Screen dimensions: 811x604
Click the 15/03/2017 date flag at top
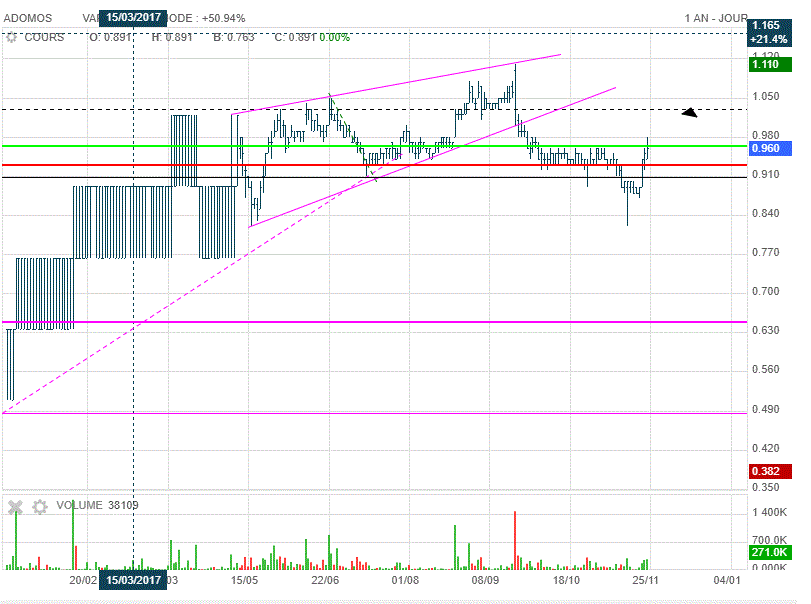click(133, 18)
